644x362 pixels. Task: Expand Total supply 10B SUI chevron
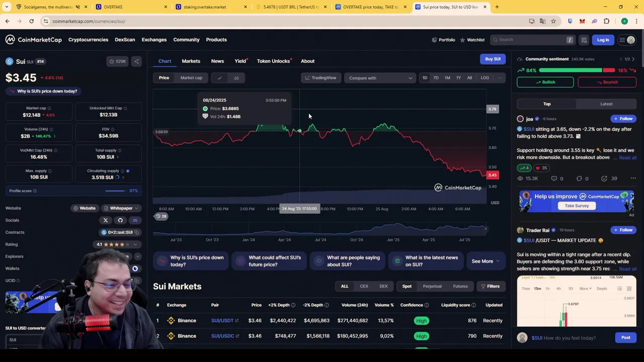[x=117, y=157]
